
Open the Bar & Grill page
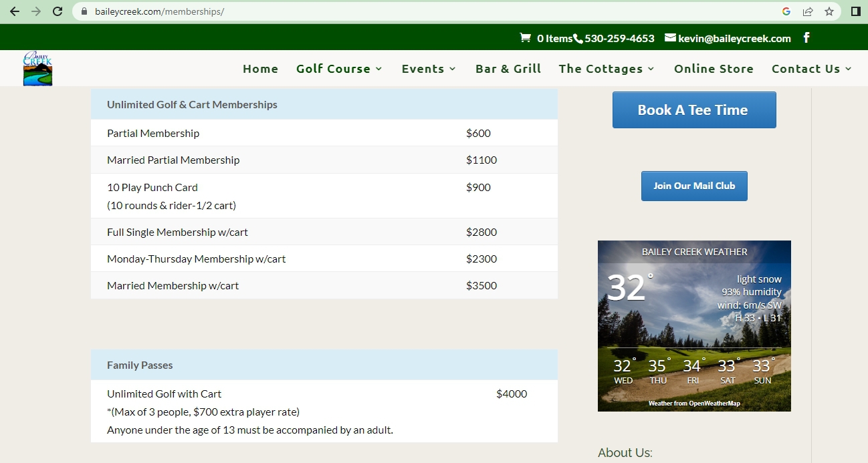[x=508, y=69]
